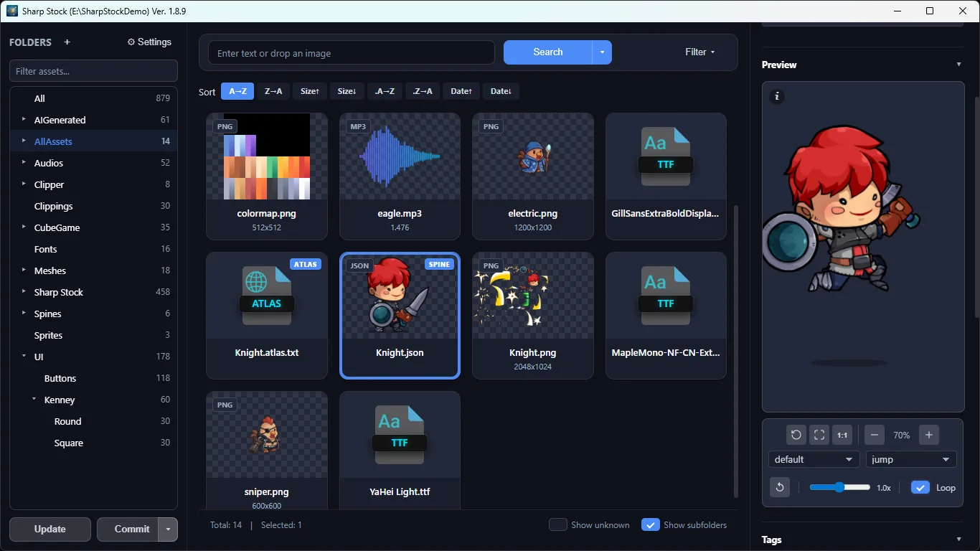Open Settings with the gear icon
This screenshot has height=551, width=980.
pos(149,42)
